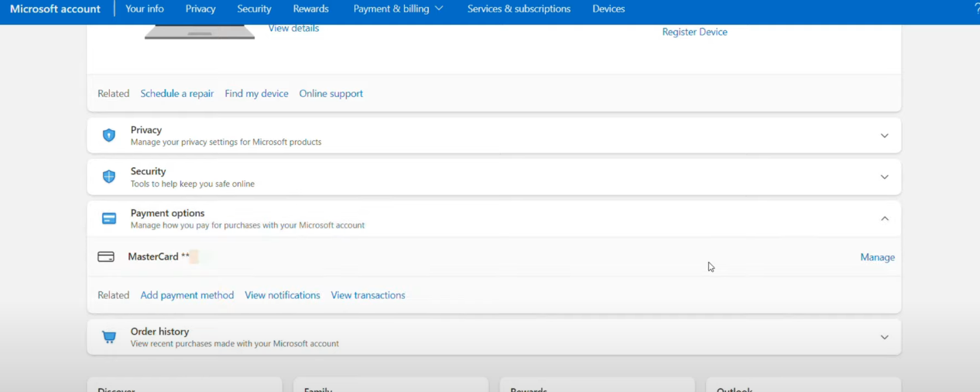
Task: Open Find my device link
Action: pos(256,93)
